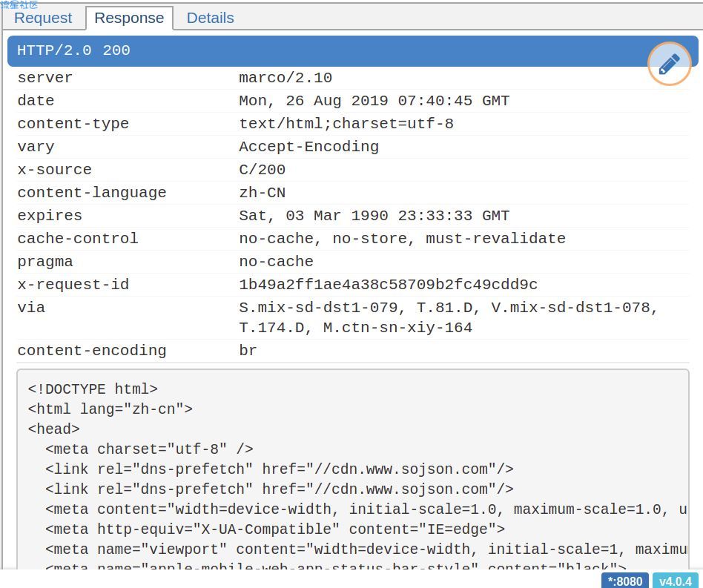The height and width of the screenshot is (588, 703).
Task: Click the x-source value C/200
Action: pyautogui.click(x=262, y=170)
